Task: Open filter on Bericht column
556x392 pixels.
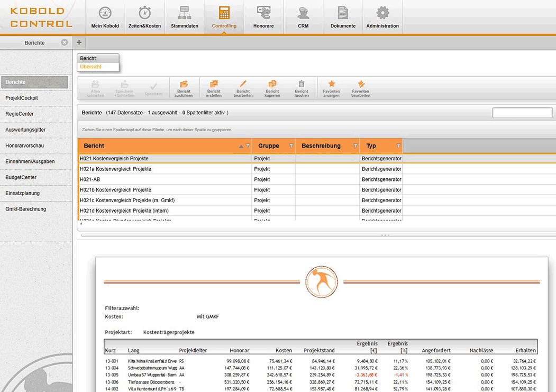Action: point(248,146)
